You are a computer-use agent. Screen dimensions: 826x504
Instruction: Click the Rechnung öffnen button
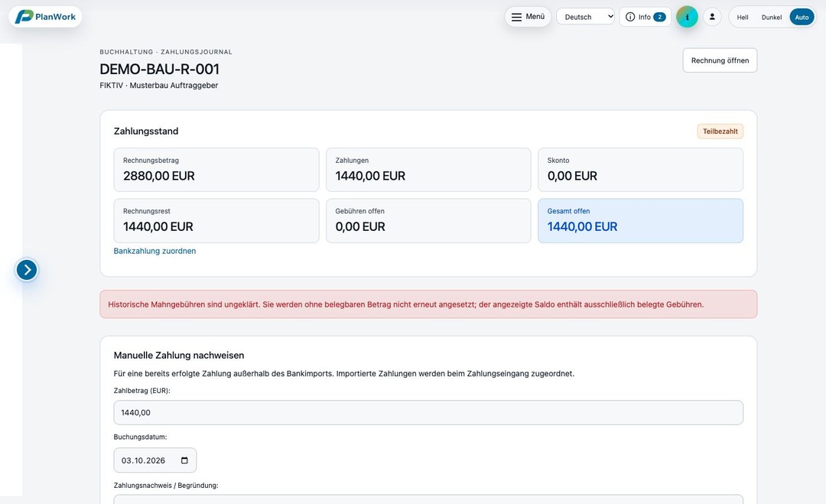coord(720,60)
